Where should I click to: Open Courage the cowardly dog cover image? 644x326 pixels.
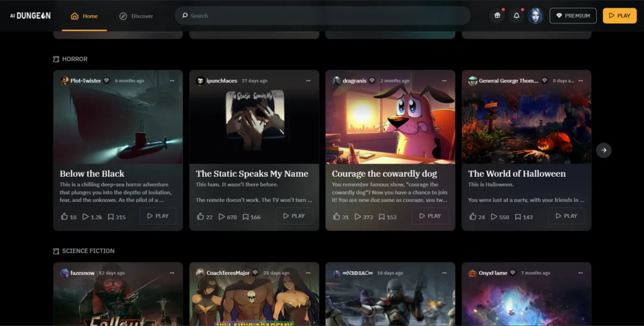(x=390, y=117)
